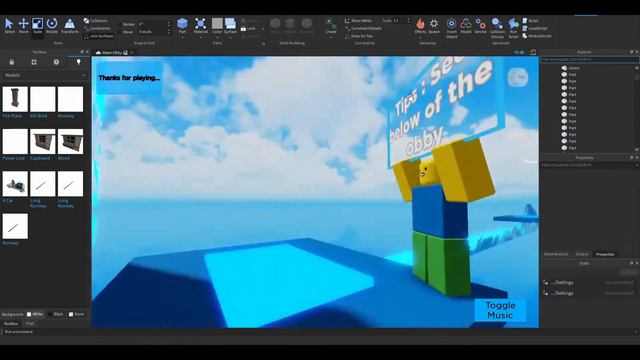640x360 pixels.
Task: Click Commit button in Drafts panel
Action: coord(629,272)
